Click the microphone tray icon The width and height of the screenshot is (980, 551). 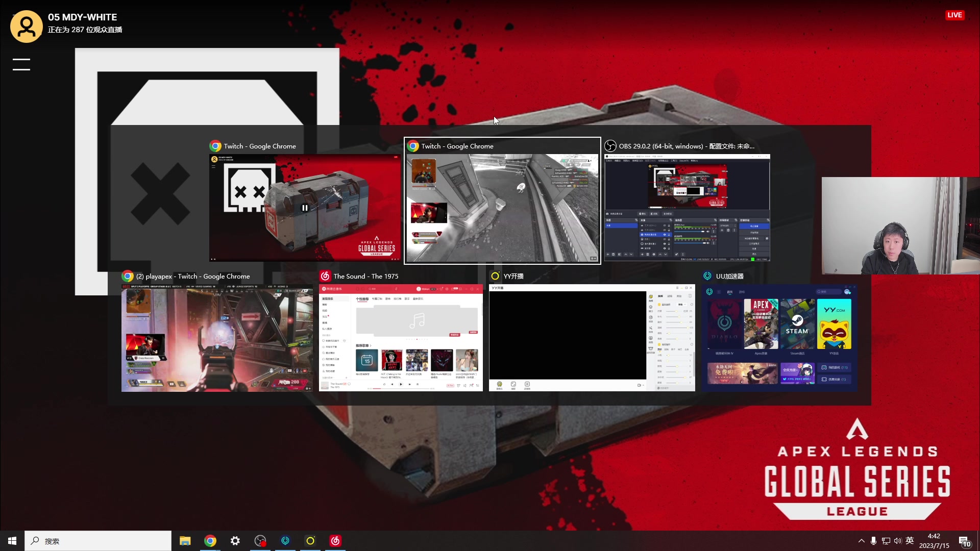(x=873, y=541)
